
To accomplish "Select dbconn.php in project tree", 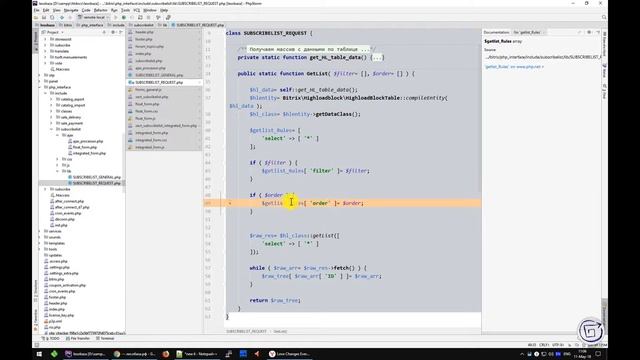I will coord(61,219).
